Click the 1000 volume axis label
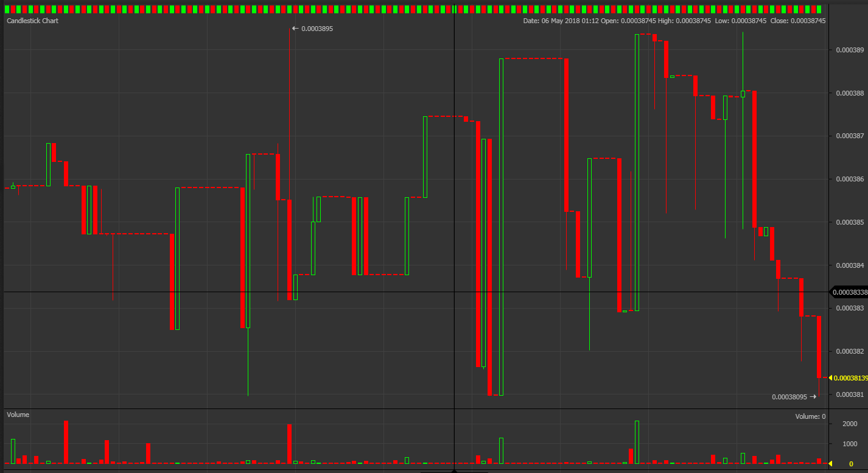This screenshot has width=868, height=473. point(850,444)
